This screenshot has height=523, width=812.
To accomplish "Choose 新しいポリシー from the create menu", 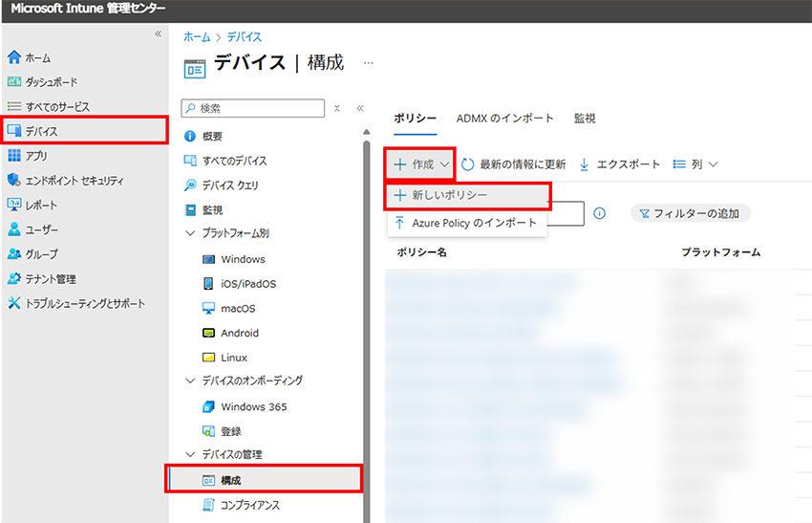I will click(x=467, y=195).
